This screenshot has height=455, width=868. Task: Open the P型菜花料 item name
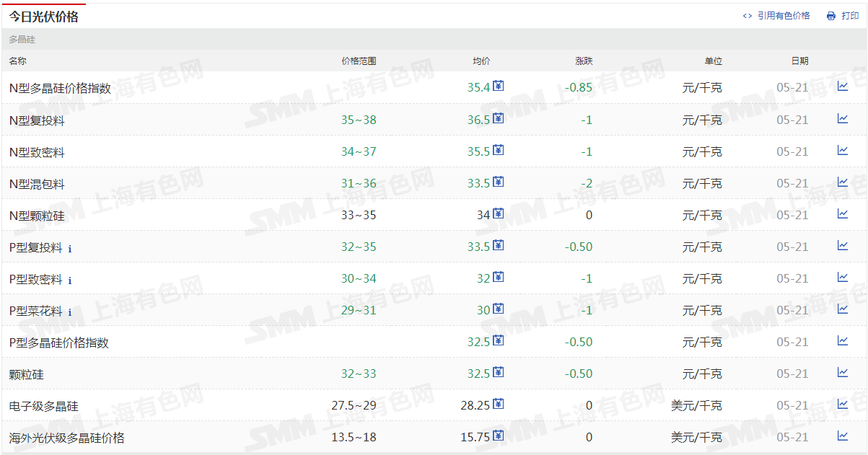tap(36, 310)
